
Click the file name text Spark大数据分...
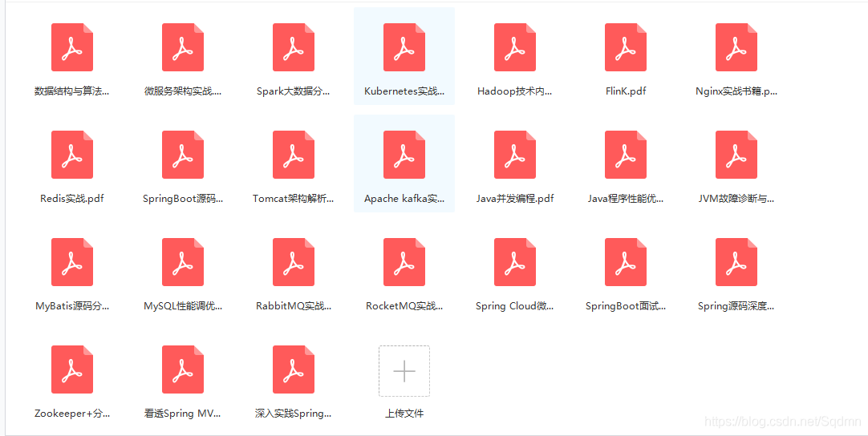(294, 91)
